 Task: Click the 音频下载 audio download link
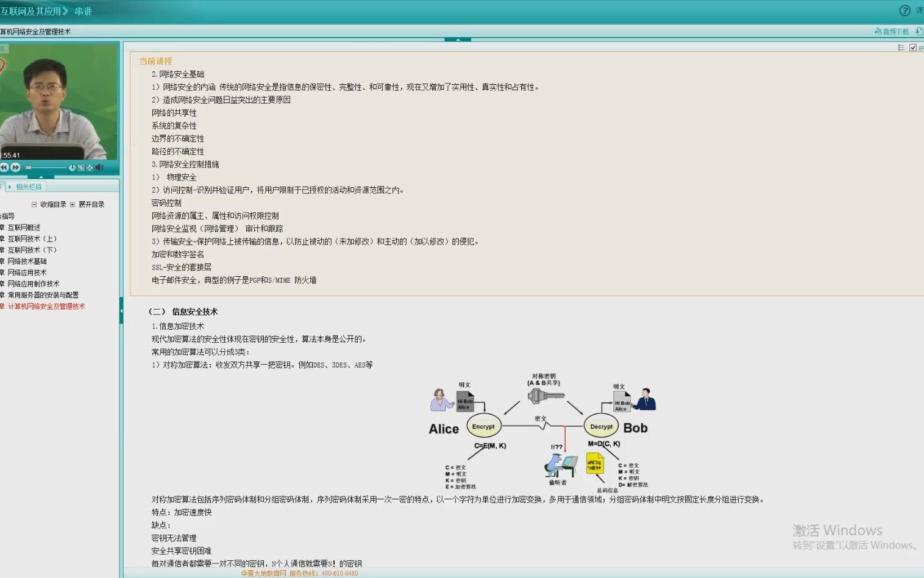(x=892, y=32)
